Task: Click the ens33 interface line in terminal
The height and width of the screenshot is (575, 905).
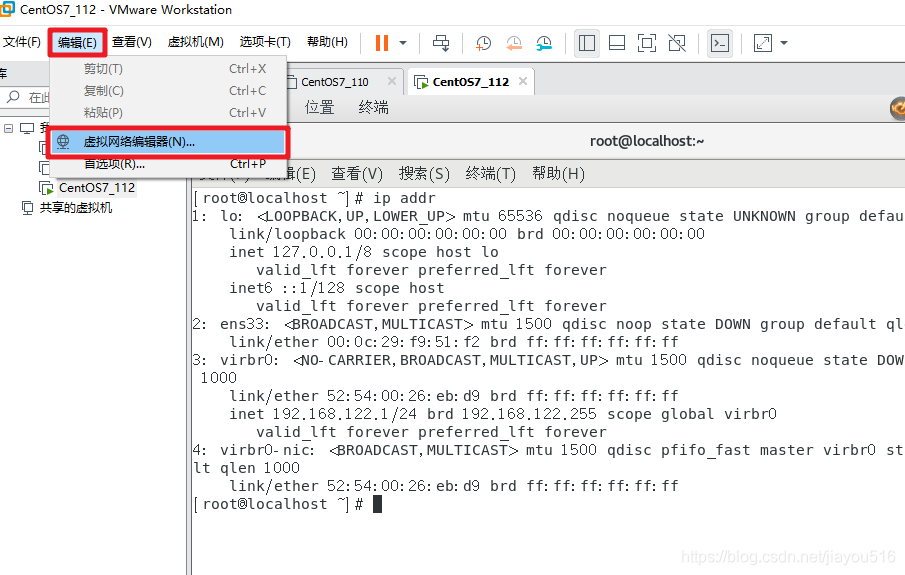Action: pos(548,324)
